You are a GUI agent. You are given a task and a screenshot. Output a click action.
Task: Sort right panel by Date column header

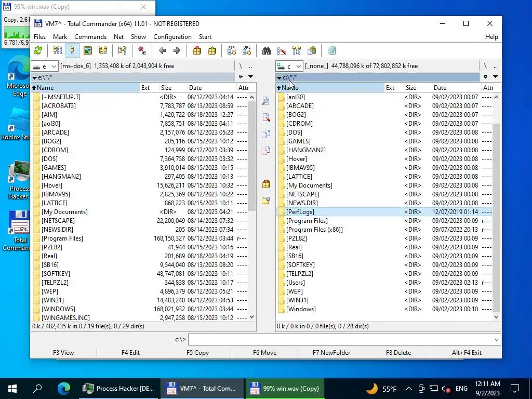pos(457,87)
